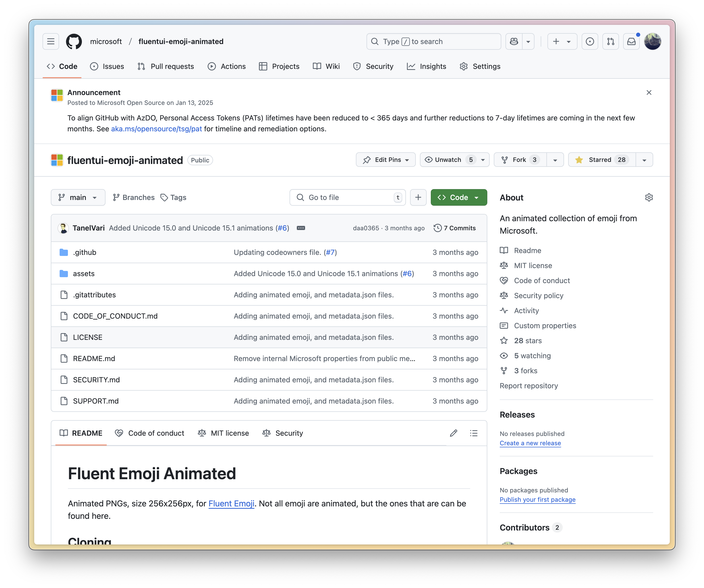This screenshot has height=588, width=704.
Task: Open the SECURITY.md file
Action: (96, 380)
